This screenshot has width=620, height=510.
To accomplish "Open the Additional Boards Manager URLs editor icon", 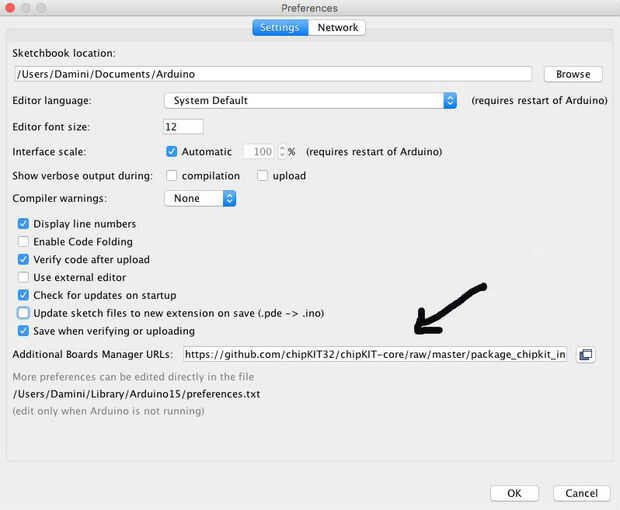I will tap(586, 354).
